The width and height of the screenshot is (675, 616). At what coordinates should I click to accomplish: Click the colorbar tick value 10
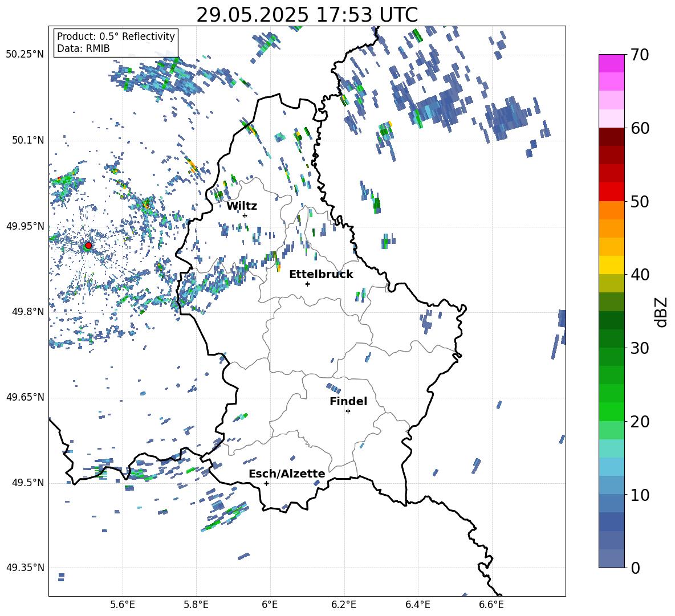(x=640, y=495)
